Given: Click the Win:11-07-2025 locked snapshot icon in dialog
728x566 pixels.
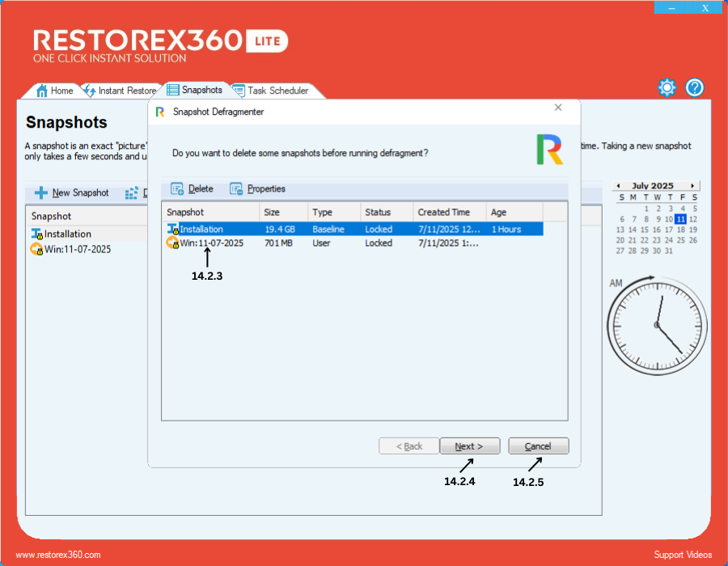Looking at the screenshot, I should click(x=172, y=243).
